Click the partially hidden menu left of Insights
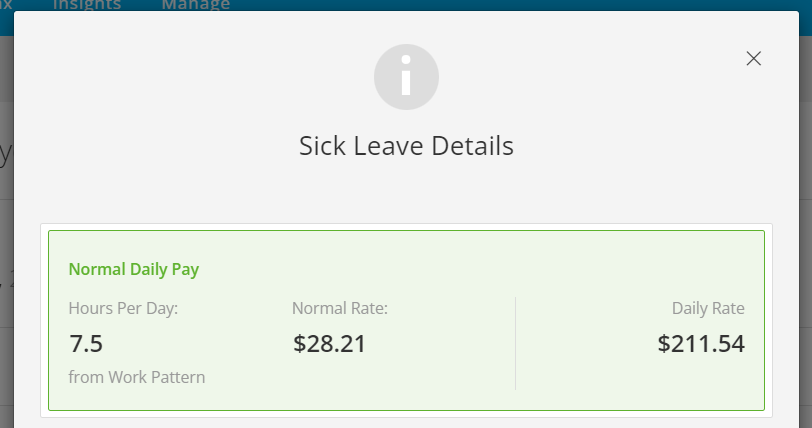812x428 pixels. point(6,5)
